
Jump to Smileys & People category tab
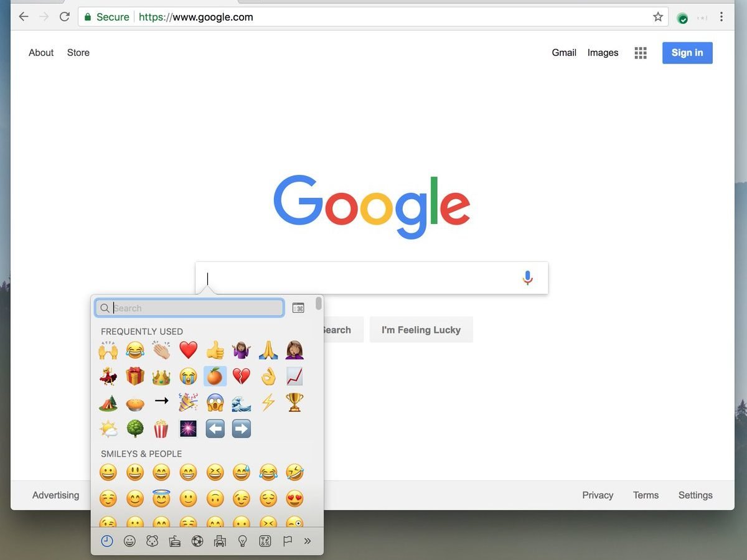coord(129,541)
